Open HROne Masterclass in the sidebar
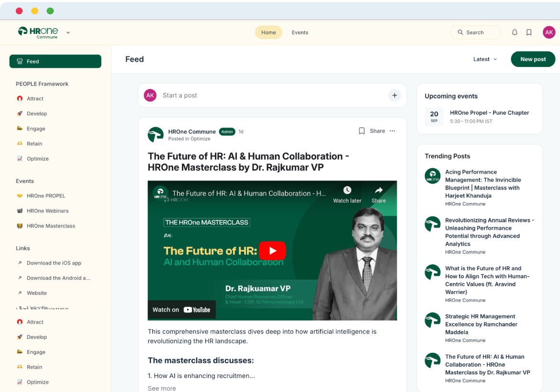The height and width of the screenshot is (392, 560). click(x=51, y=226)
